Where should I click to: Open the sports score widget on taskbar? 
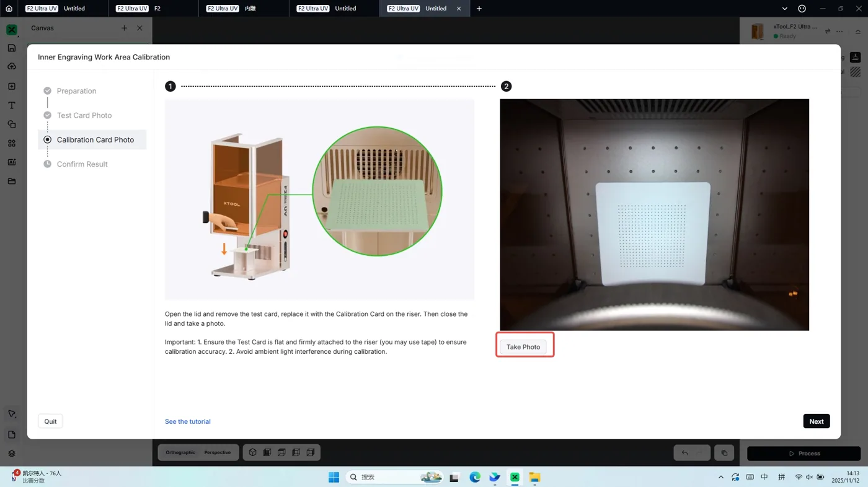point(36,476)
